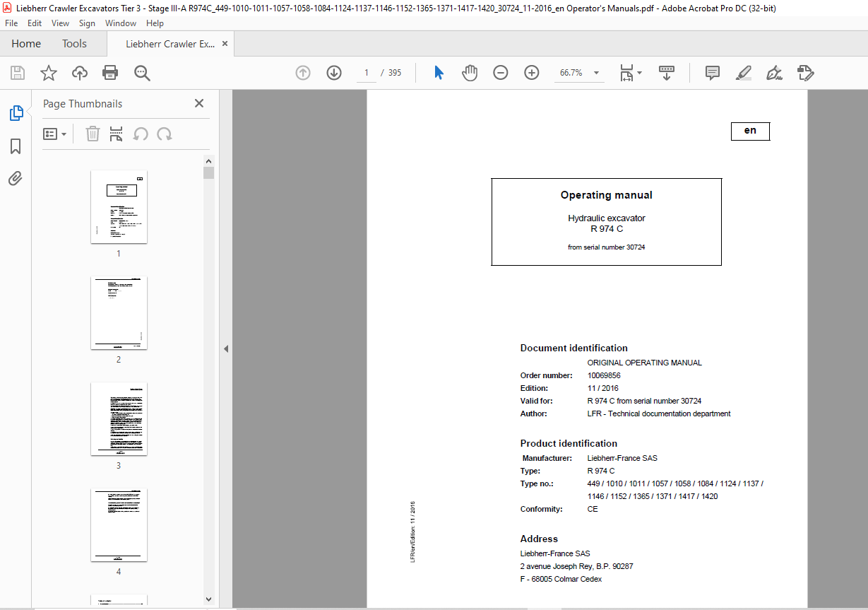
Task: Zoom out with the minus circle
Action: click(x=501, y=73)
